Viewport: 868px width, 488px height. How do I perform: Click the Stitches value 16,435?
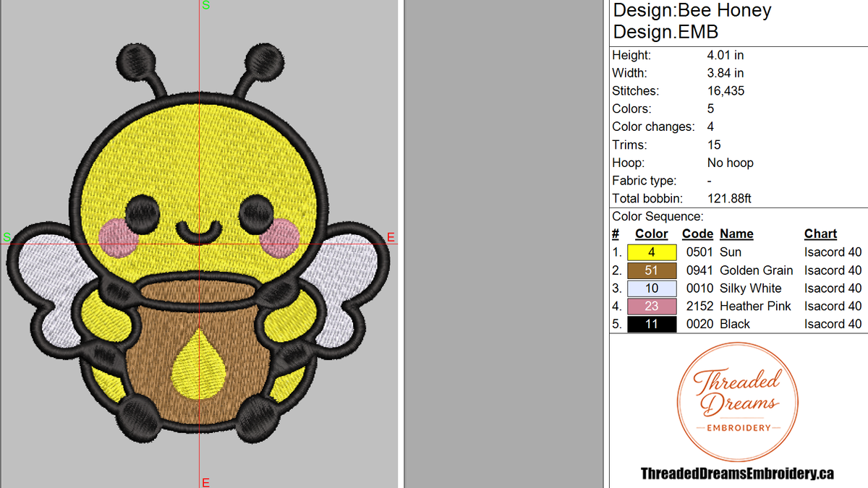(x=726, y=91)
